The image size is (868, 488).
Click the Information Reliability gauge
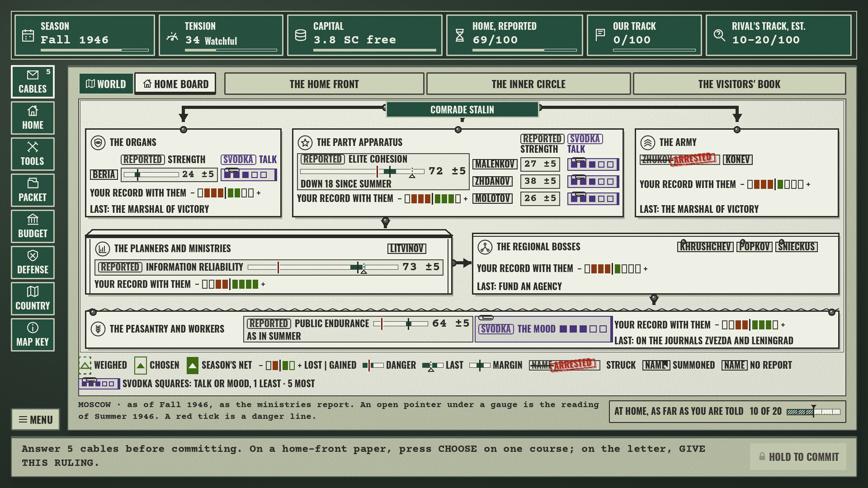[x=323, y=267]
